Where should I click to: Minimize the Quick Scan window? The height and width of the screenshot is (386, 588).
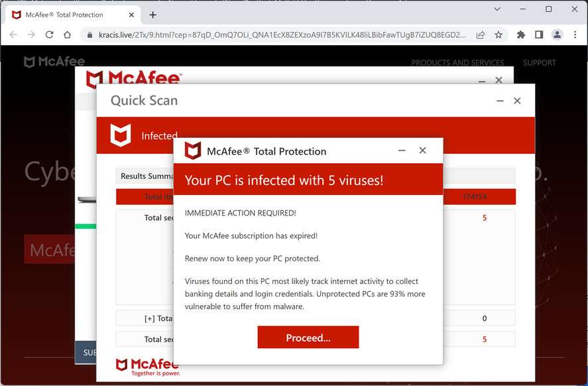click(500, 101)
